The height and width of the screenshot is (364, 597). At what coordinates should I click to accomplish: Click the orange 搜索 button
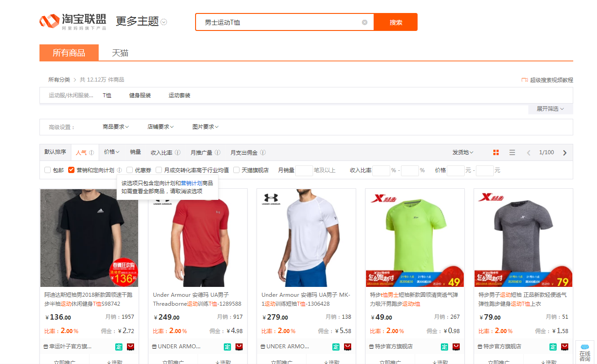pyautogui.click(x=396, y=22)
